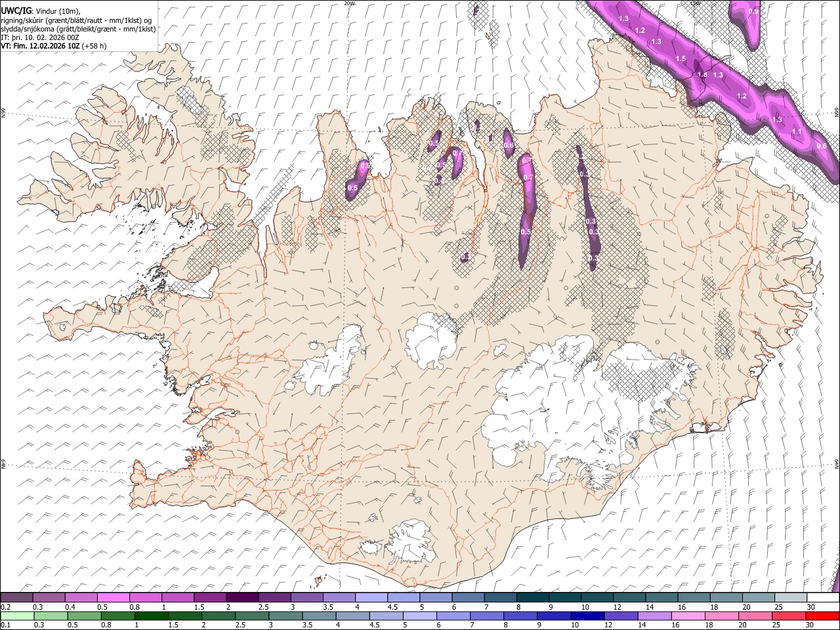Image resolution: width=840 pixels, height=630 pixels.
Task: Click the '1.1' precipitation value on the map
Action: 797,132
